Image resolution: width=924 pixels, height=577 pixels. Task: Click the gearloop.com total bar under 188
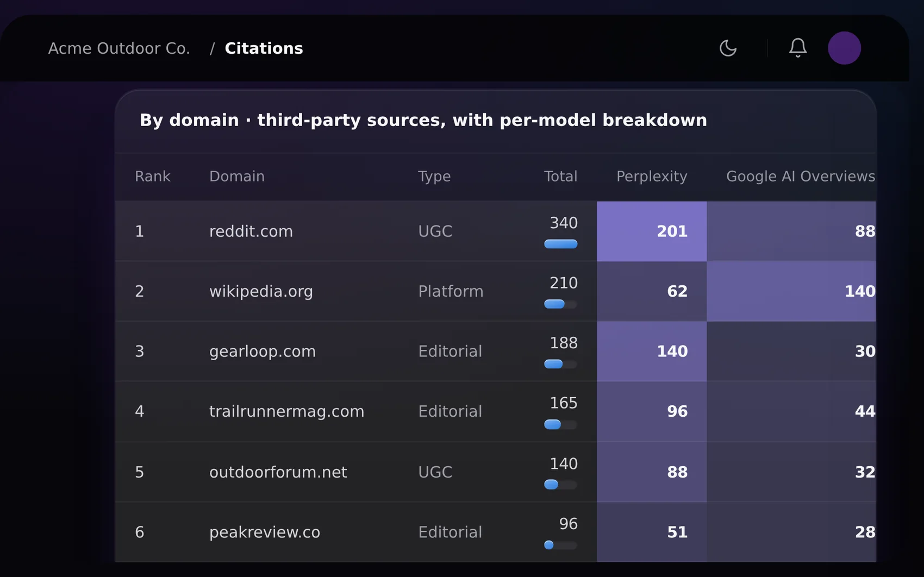click(x=561, y=364)
